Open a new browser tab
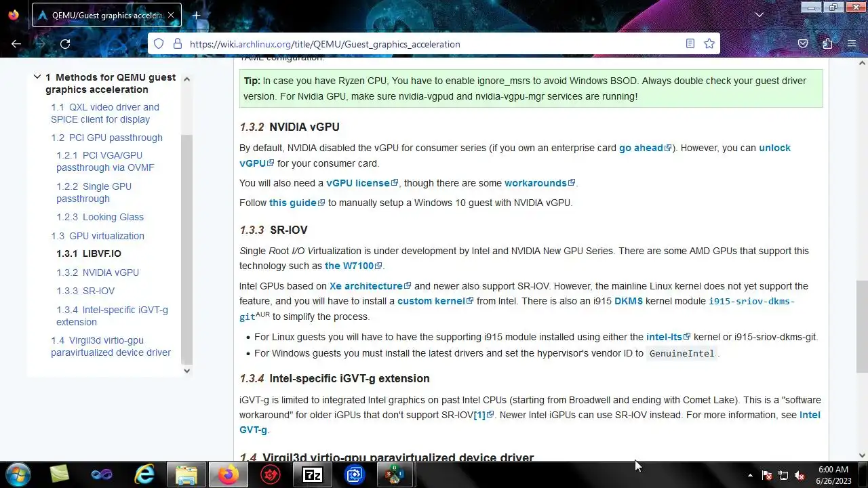Viewport: 868px width, 488px height. point(196,15)
